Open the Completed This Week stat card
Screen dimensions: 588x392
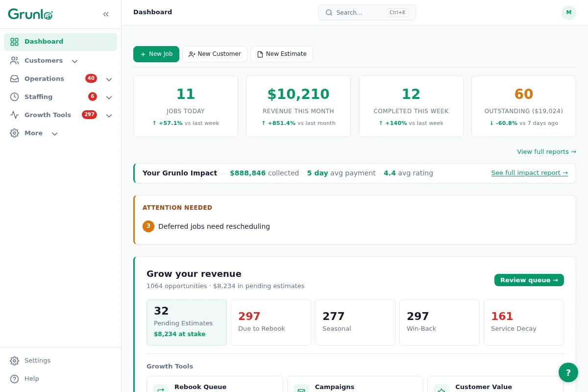coord(411,106)
